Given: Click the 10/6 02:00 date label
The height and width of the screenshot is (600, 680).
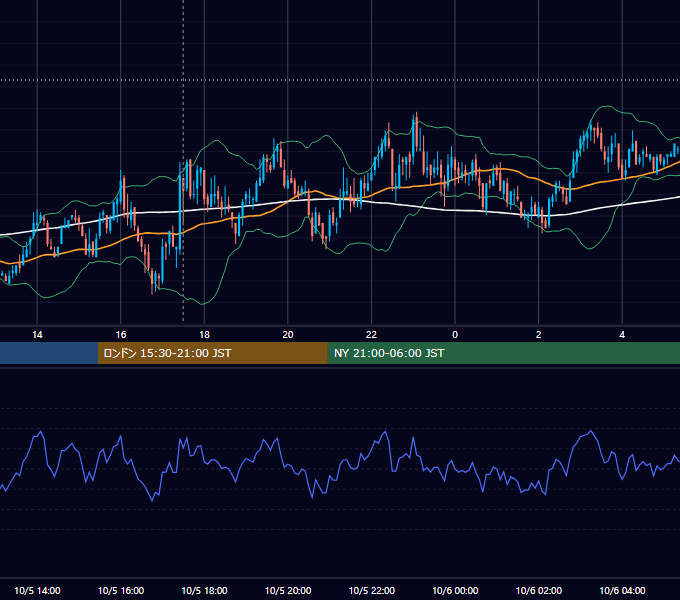Looking at the screenshot, I should [x=539, y=590].
